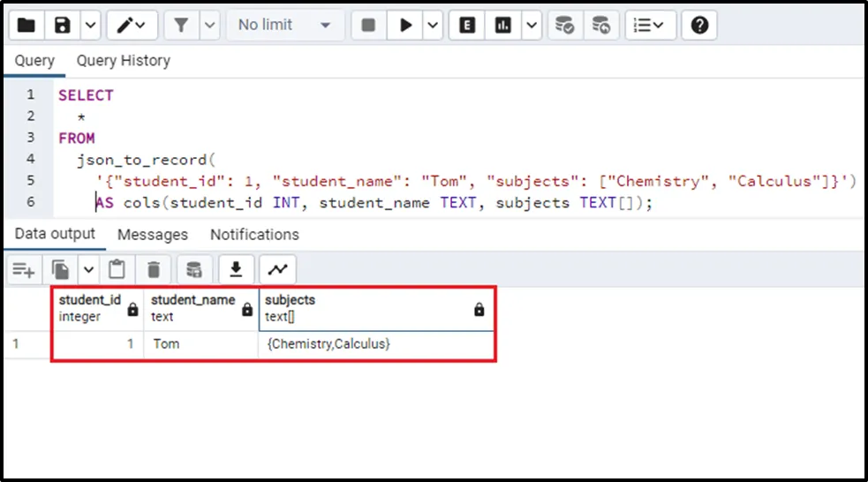Click the Save File disk icon
Image resolution: width=868 pixels, height=482 pixels.
pos(63,26)
